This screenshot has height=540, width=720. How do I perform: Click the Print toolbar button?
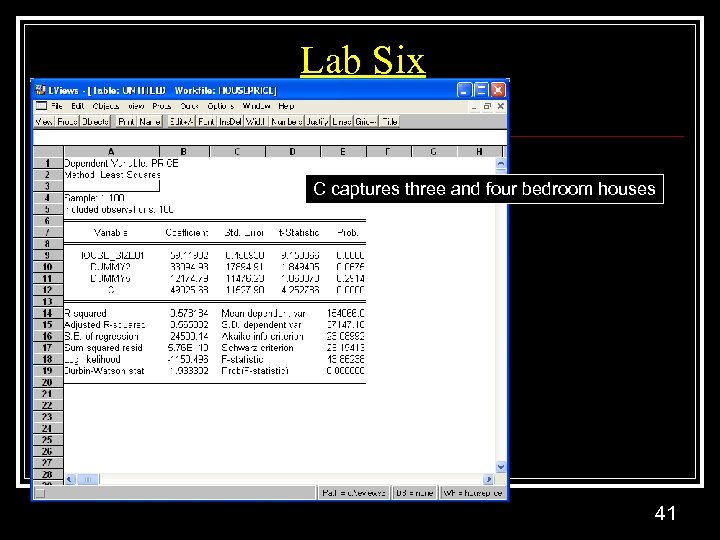[x=126, y=122]
